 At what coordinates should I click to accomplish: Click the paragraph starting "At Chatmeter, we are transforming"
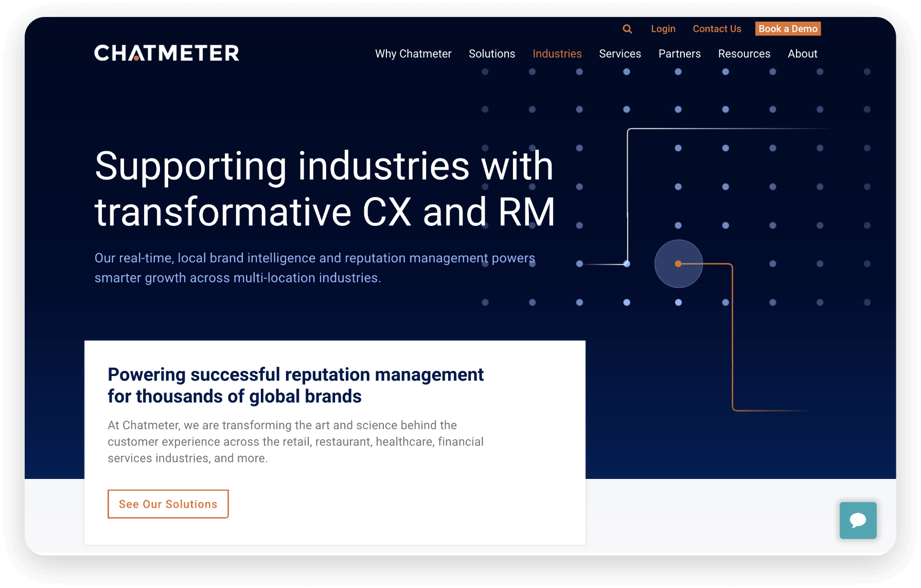(x=295, y=441)
